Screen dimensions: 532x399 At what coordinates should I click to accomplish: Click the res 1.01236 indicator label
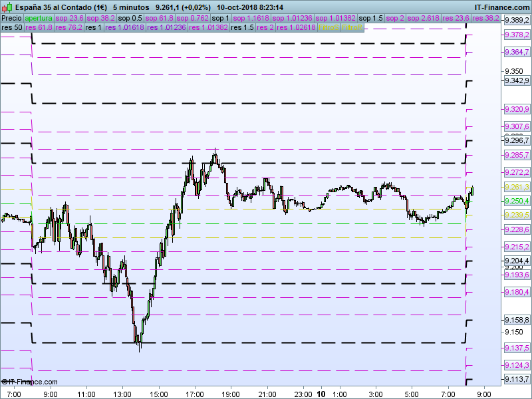pyautogui.click(x=167, y=27)
